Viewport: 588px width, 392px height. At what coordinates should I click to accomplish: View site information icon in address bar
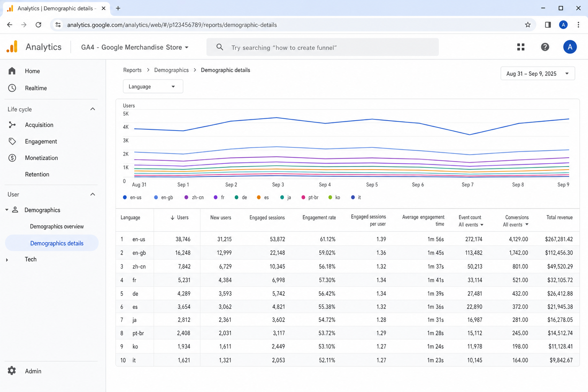(x=58, y=25)
